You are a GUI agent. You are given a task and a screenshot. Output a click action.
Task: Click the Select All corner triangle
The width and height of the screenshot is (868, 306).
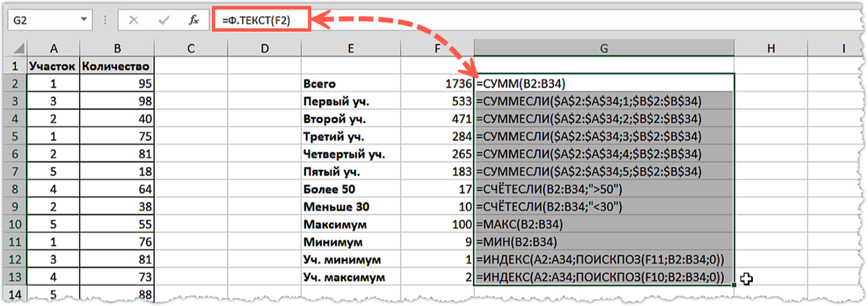tap(17, 48)
